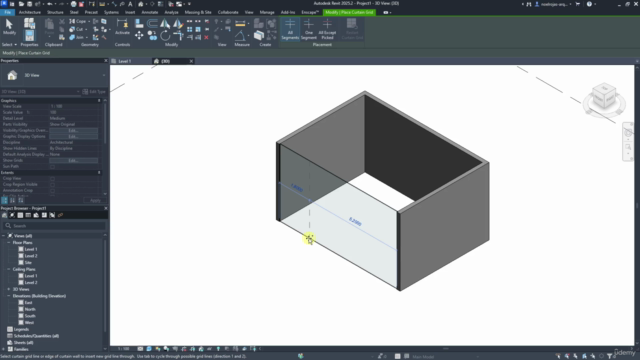
Task: Open the Collaborate ribbon tab
Action: pos(228,12)
